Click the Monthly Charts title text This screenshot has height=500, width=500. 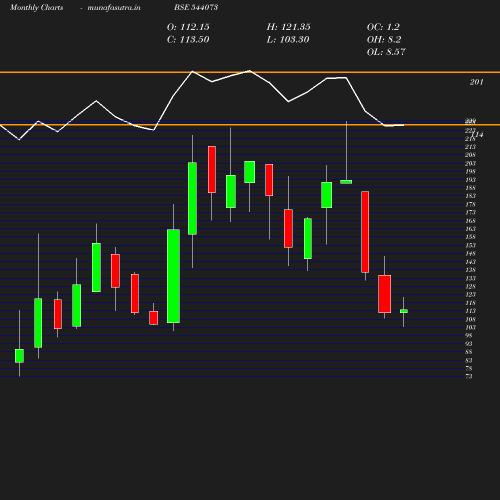coord(37,7)
